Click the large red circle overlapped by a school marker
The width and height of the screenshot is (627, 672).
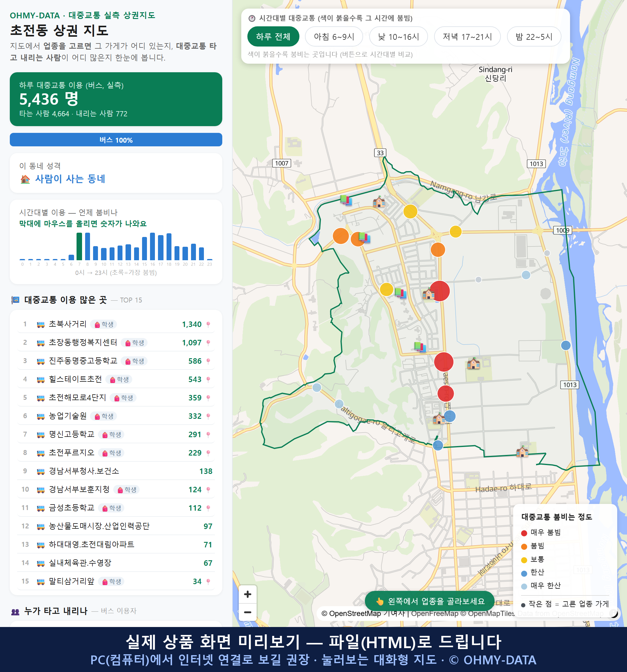(x=439, y=291)
